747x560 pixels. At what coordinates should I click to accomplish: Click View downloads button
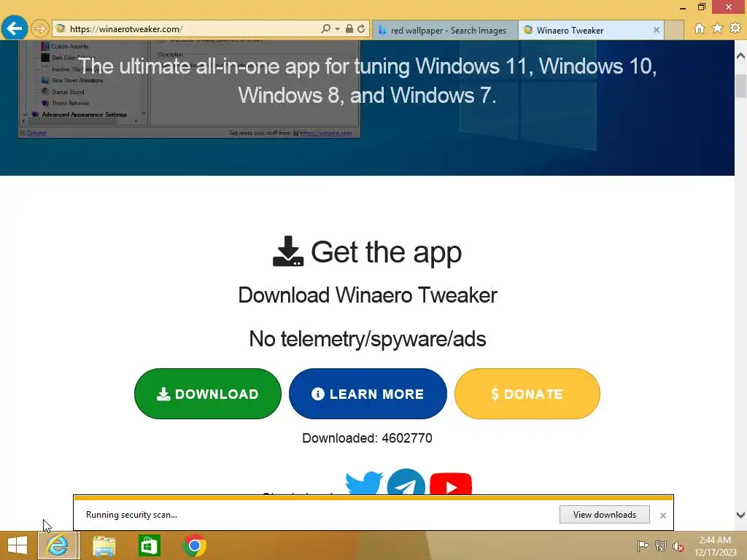point(605,515)
